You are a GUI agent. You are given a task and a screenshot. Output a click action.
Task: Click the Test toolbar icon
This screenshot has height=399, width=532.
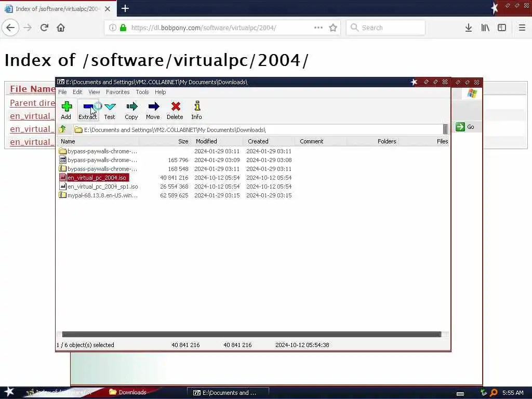pos(110,110)
